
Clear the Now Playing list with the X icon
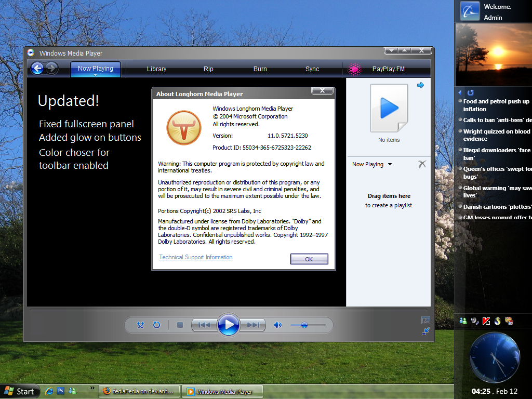click(422, 164)
